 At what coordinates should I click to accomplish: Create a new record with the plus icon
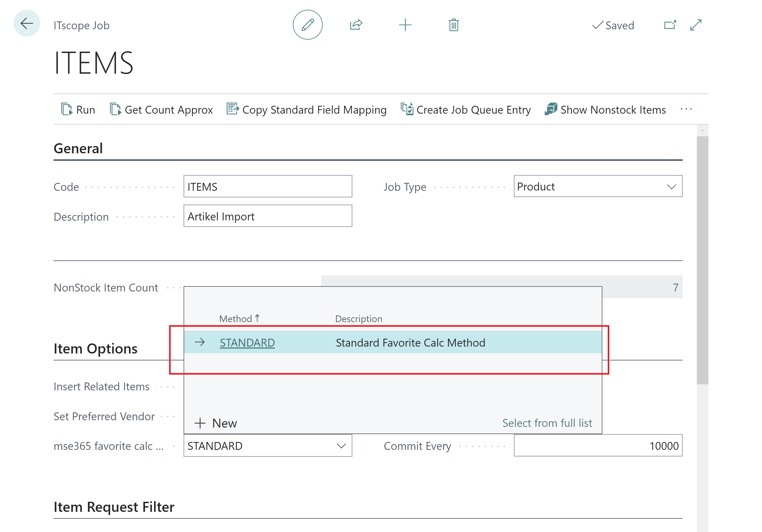[x=406, y=25]
